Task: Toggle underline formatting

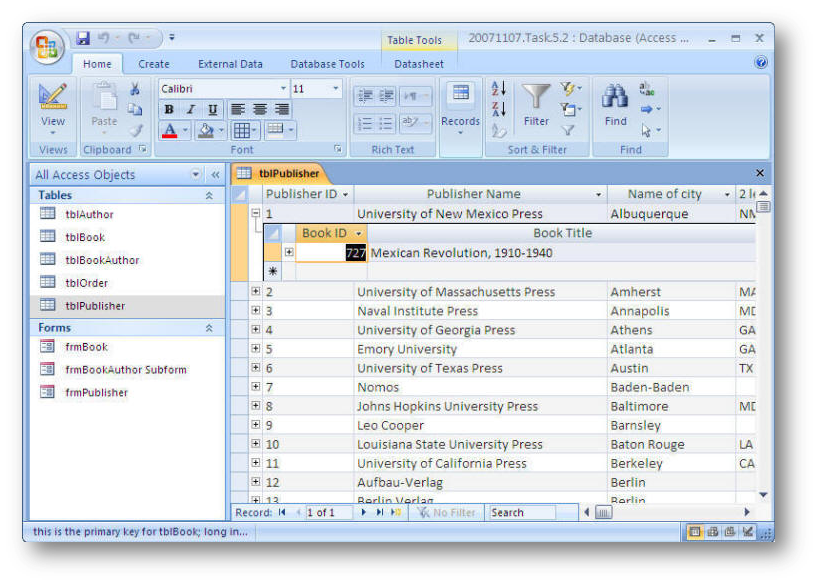Action: click(213, 110)
